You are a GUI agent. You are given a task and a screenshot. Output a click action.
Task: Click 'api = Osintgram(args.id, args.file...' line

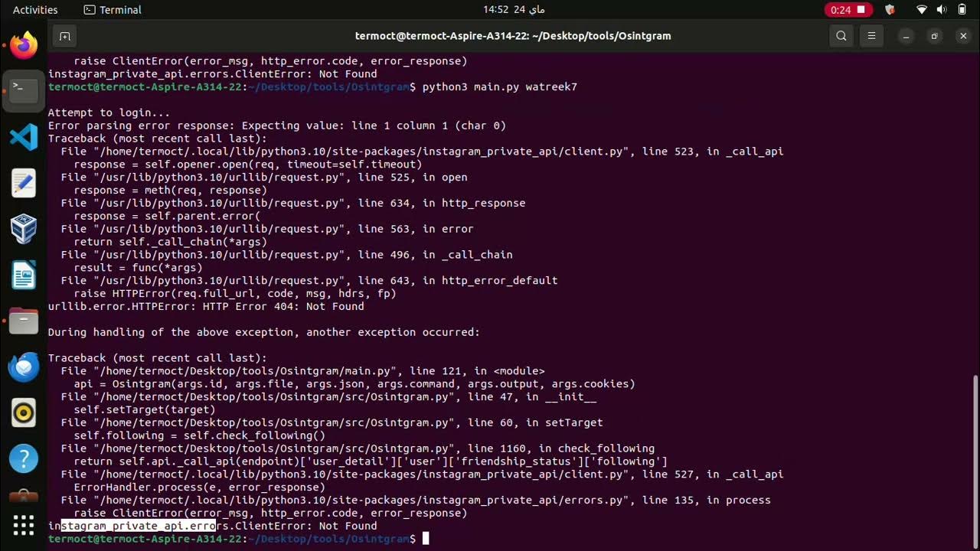tap(354, 384)
